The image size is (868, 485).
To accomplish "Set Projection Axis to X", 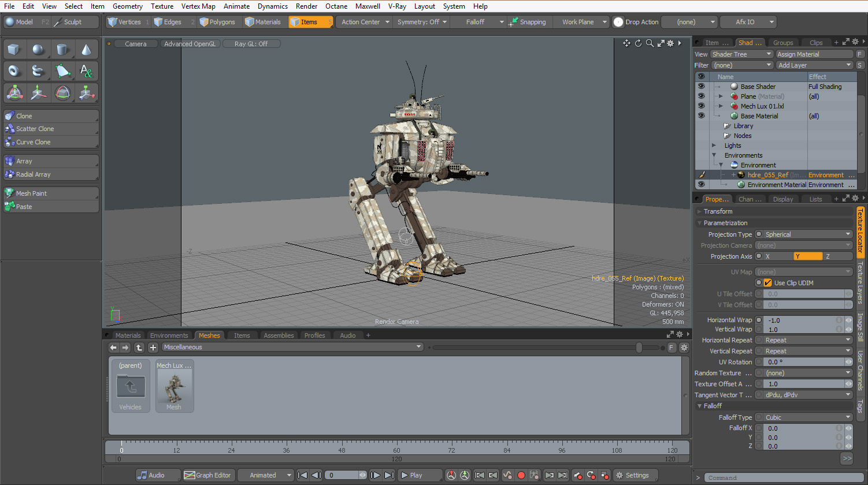I will [778, 256].
